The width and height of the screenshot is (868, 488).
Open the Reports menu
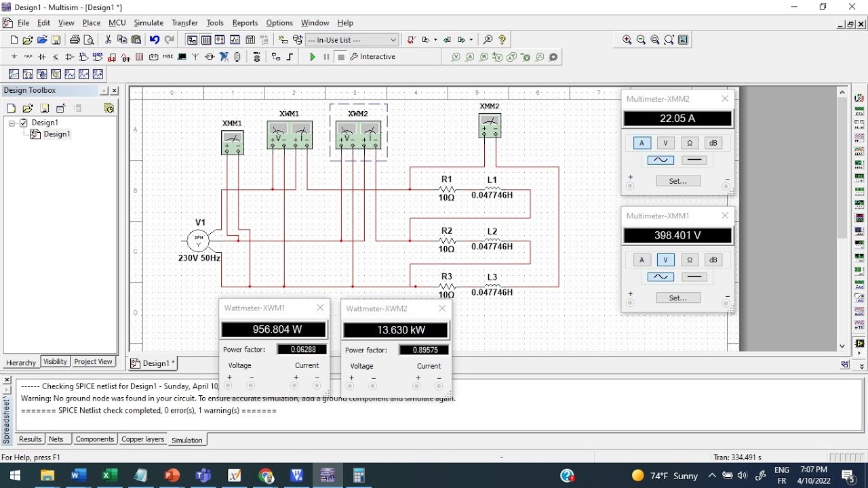(x=245, y=23)
